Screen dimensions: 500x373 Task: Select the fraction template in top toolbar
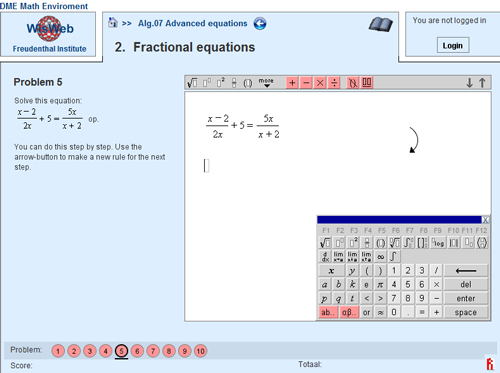coord(234,83)
